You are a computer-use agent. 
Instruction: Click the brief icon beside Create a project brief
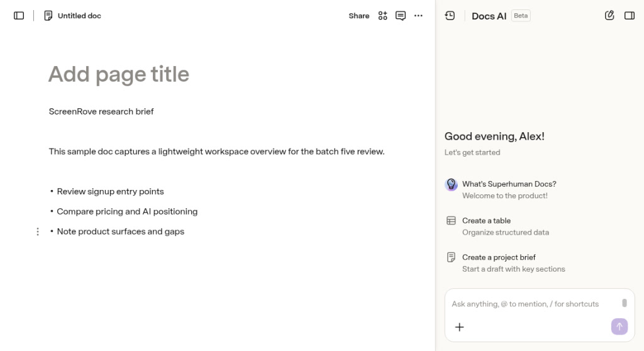pos(451,257)
